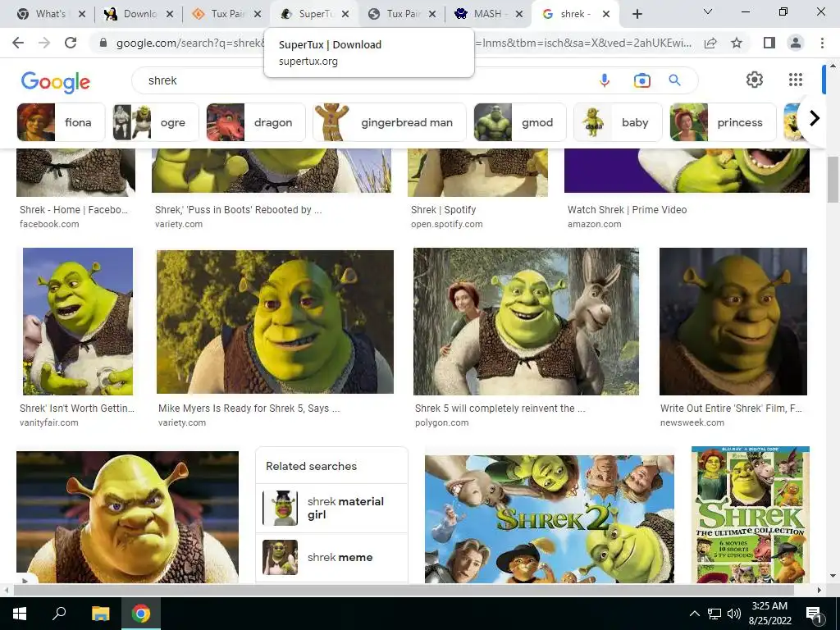Start voice search with microphone icon

pyautogui.click(x=605, y=80)
